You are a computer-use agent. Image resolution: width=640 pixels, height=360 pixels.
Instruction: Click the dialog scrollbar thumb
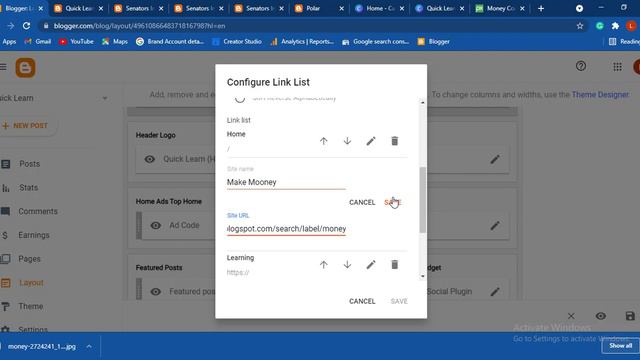(x=422, y=200)
